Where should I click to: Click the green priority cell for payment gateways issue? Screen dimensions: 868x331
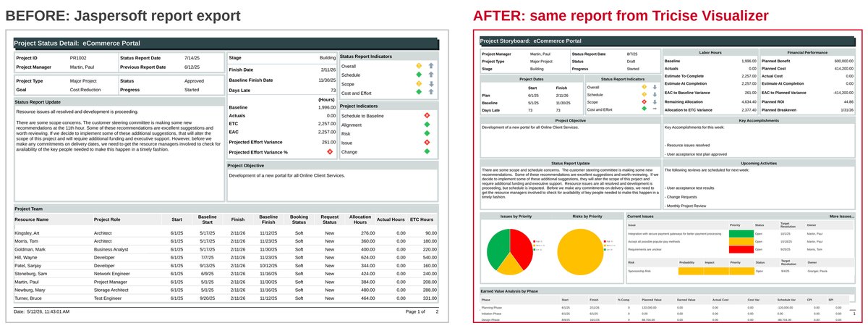740,234
